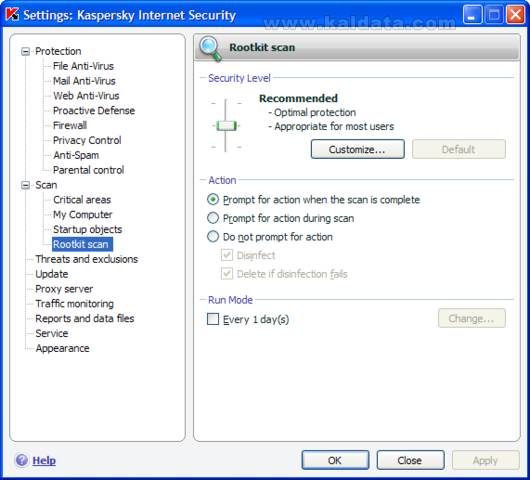Click the Kaspersky logo in title bar
The image size is (530, 480).
[x=12, y=14]
